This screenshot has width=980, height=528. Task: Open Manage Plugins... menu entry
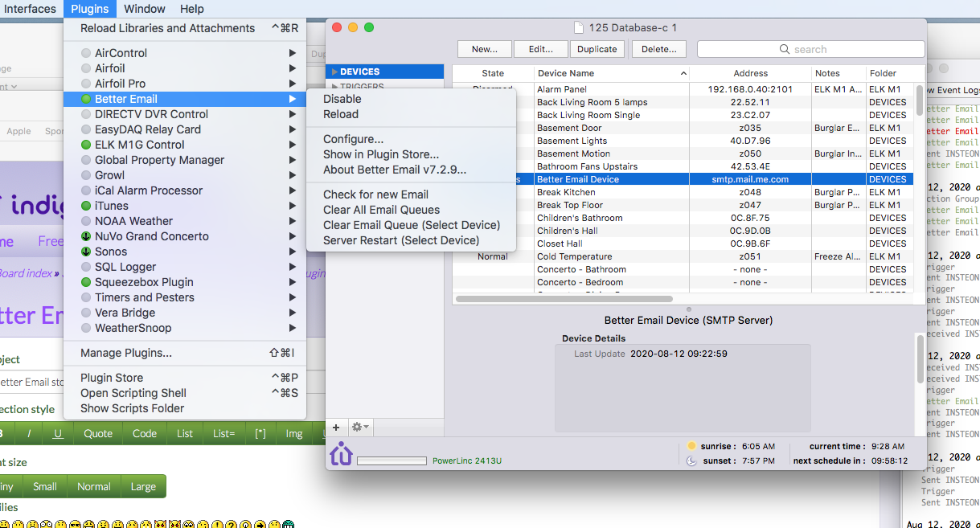click(185, 353)
